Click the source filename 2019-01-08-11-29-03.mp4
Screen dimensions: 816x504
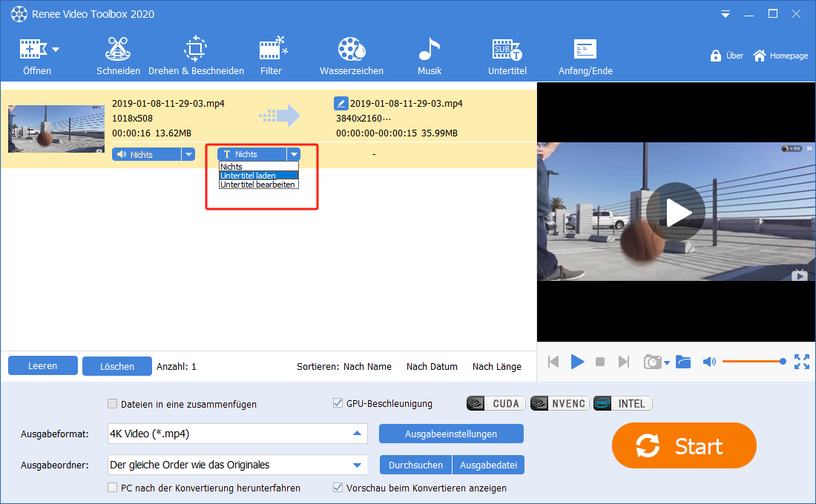168,103
